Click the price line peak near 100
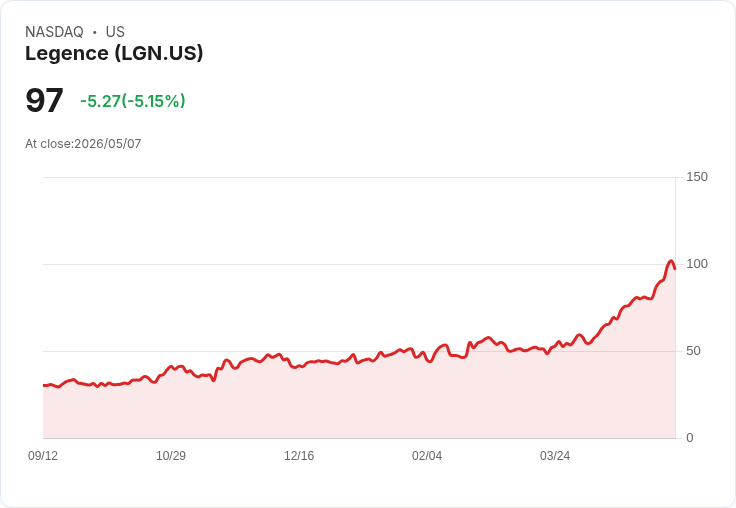The height and width of the screenshot is (508, 736). tap(671, 261)
